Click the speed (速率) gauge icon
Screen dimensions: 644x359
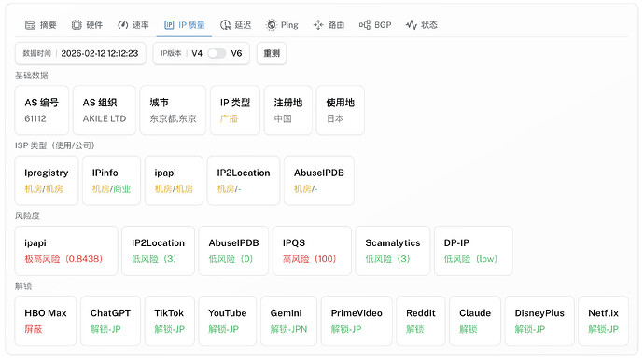[x=122, y=25]
